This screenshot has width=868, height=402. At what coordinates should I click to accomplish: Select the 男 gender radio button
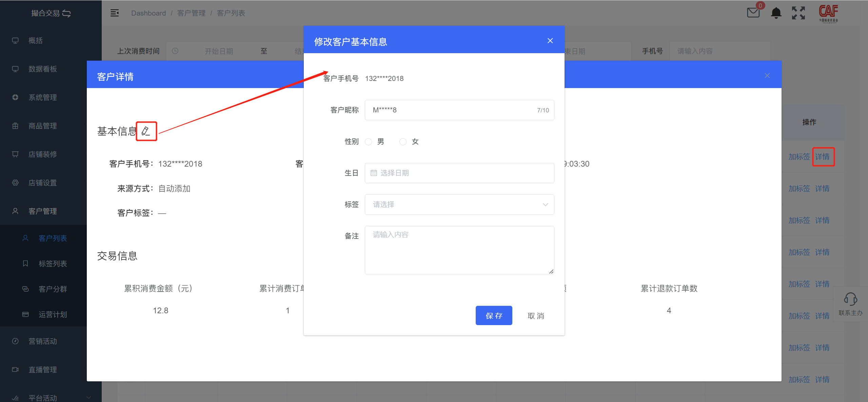[369, 142]
